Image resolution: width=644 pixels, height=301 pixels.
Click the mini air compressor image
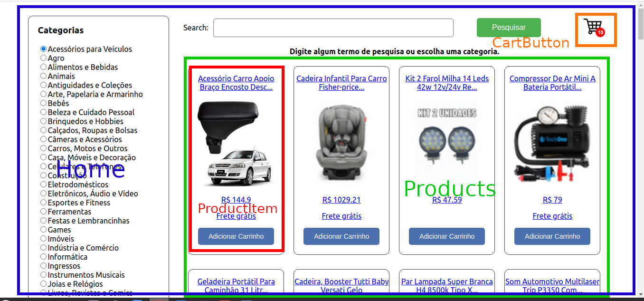552,144
